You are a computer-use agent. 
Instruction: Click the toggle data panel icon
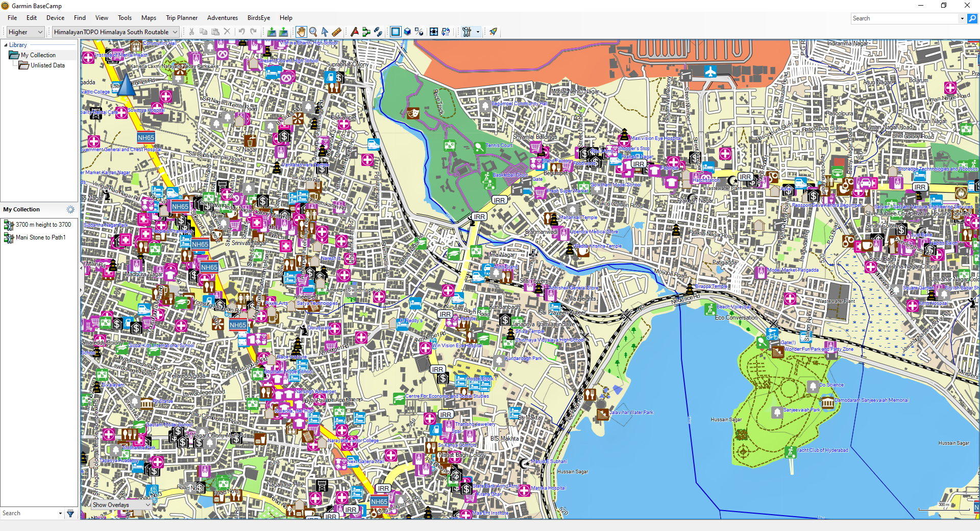tap(446, 32)
